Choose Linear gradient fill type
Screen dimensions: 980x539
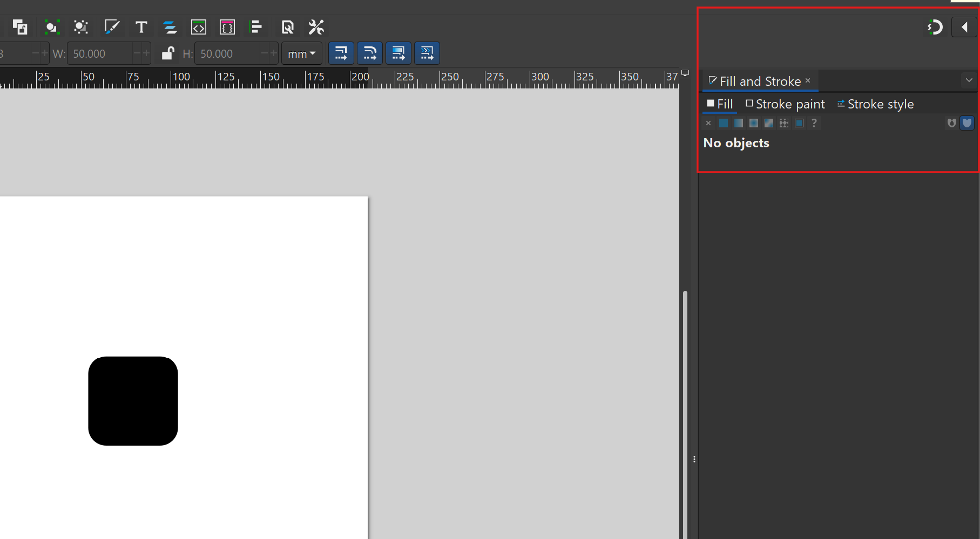(x=739, y=123)
